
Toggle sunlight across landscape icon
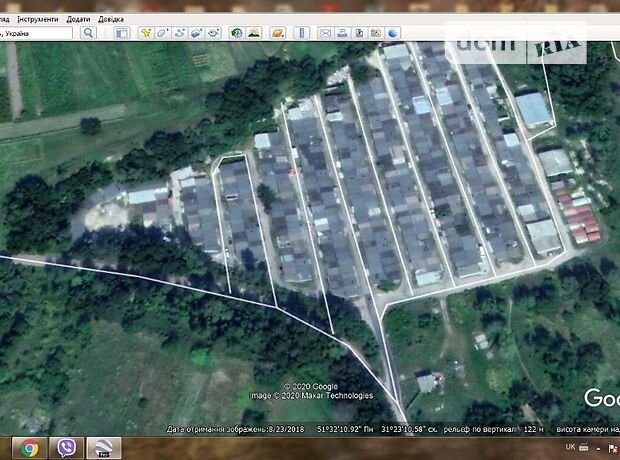click(x=254, y=33)
